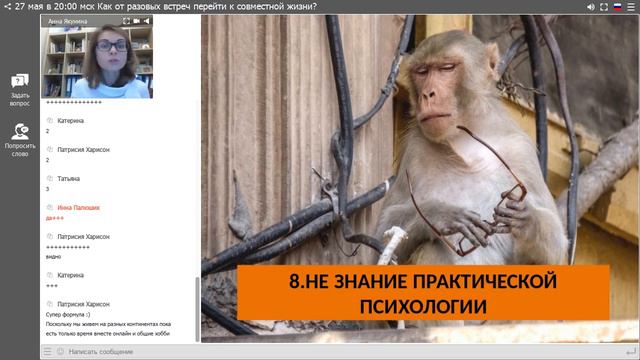Click the share icon before the webinar title

(7, 7)
